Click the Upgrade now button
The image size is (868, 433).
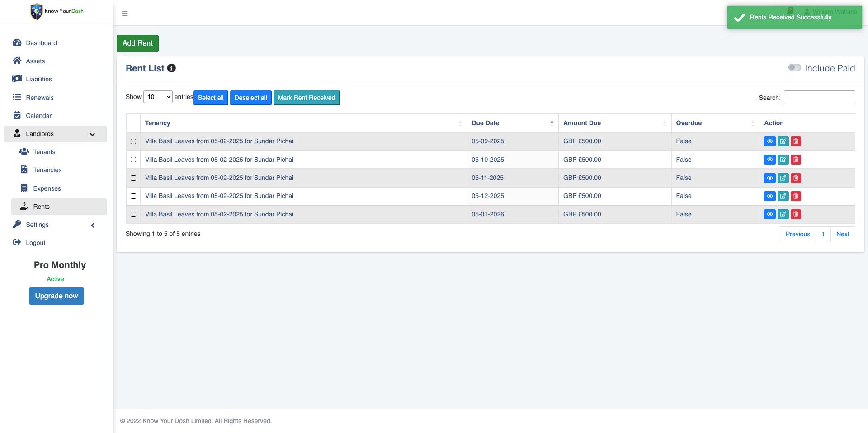click(57, 296)
